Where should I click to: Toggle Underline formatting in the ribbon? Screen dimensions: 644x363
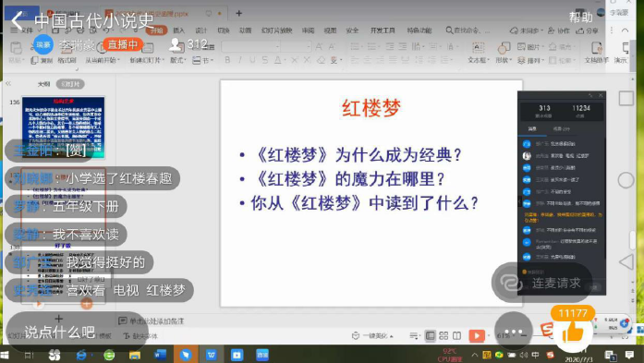pyautogui.click(x=252, y=60)
